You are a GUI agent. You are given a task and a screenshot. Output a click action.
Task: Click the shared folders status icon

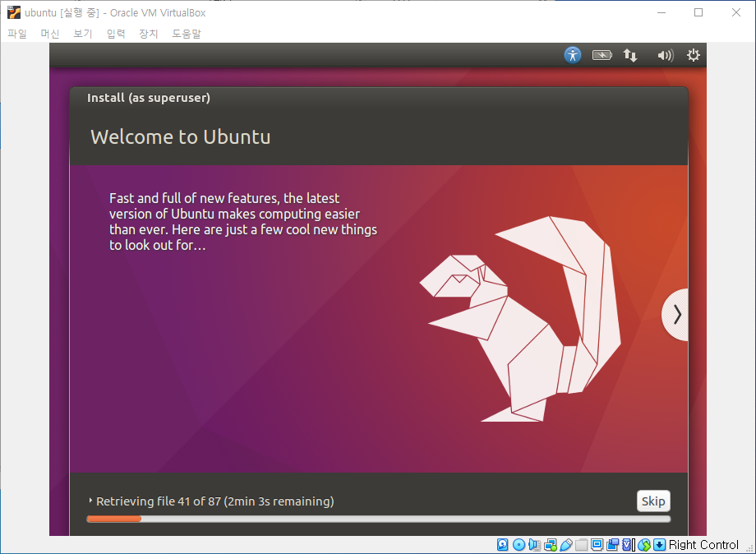(x=582, y=545)
